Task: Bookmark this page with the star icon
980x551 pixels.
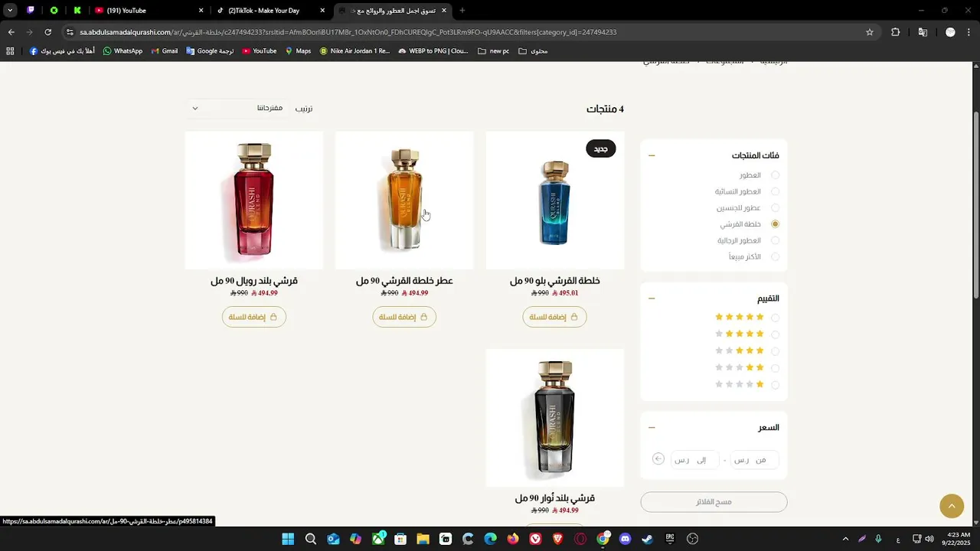Action: click(x=870, y=32)
